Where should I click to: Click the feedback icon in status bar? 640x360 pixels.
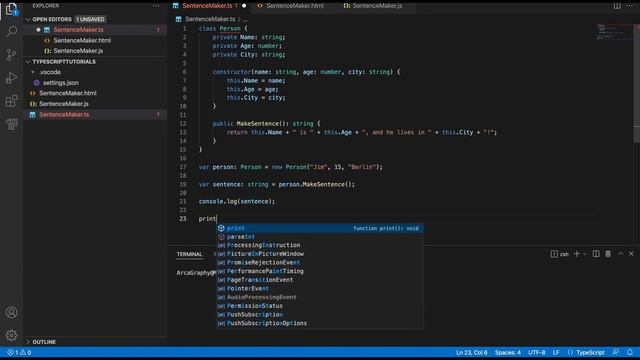point(616,352)
